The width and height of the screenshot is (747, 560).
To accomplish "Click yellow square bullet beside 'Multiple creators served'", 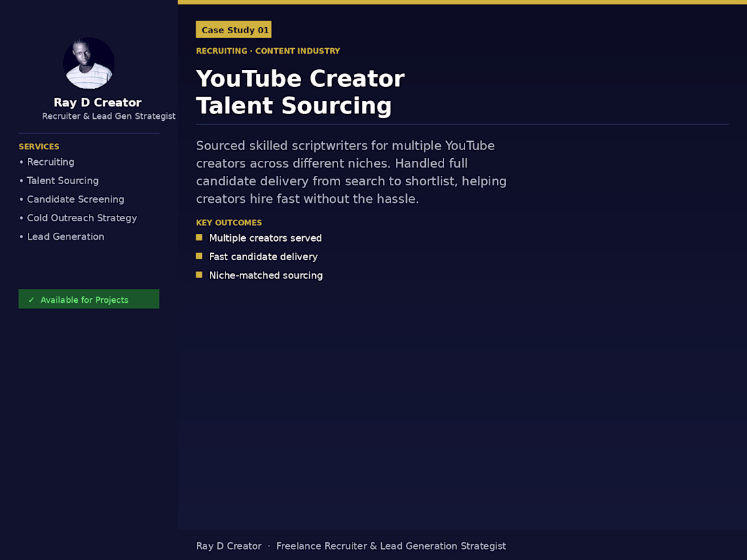I will coord(199,238).
